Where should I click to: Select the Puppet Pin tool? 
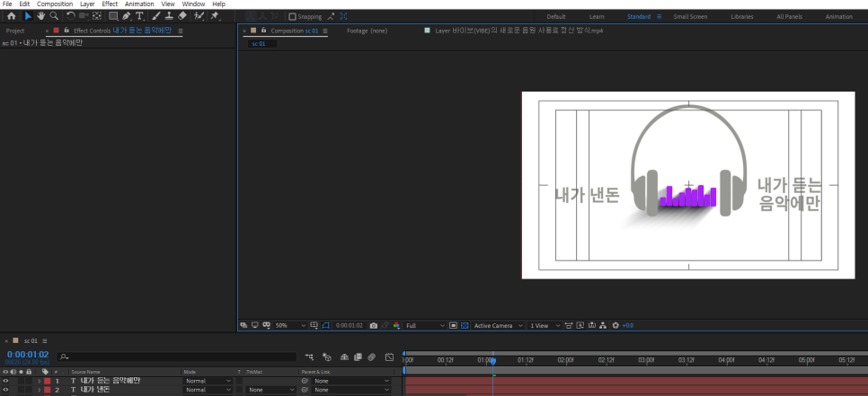[x=214, y=16]
